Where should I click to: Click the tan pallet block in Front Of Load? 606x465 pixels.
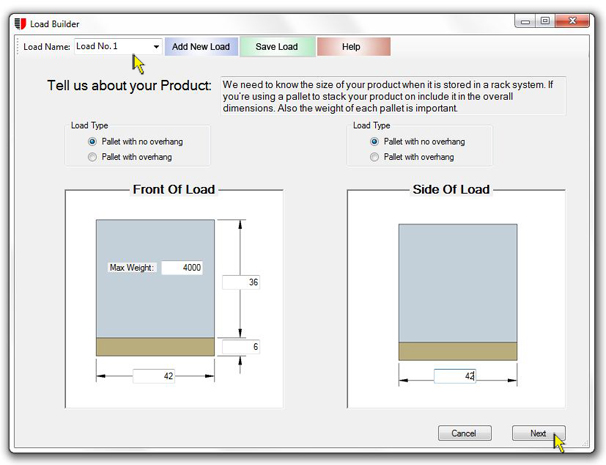click(x=155, y=347)
